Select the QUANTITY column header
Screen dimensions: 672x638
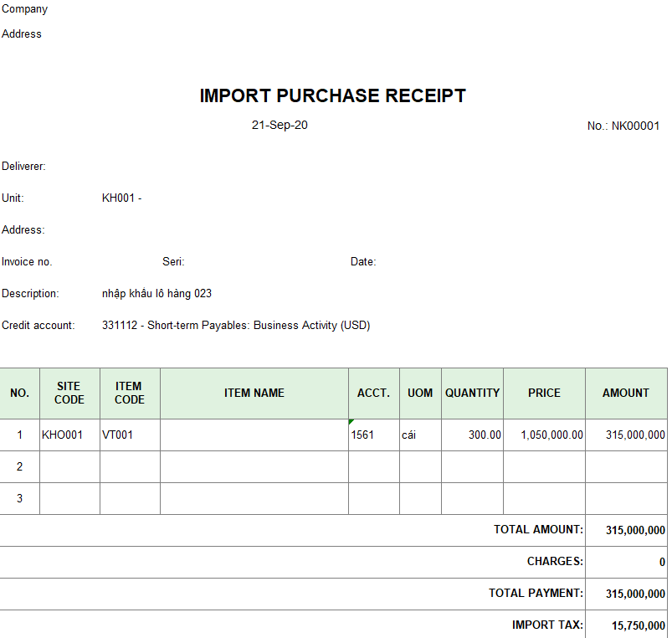(472, 393)
